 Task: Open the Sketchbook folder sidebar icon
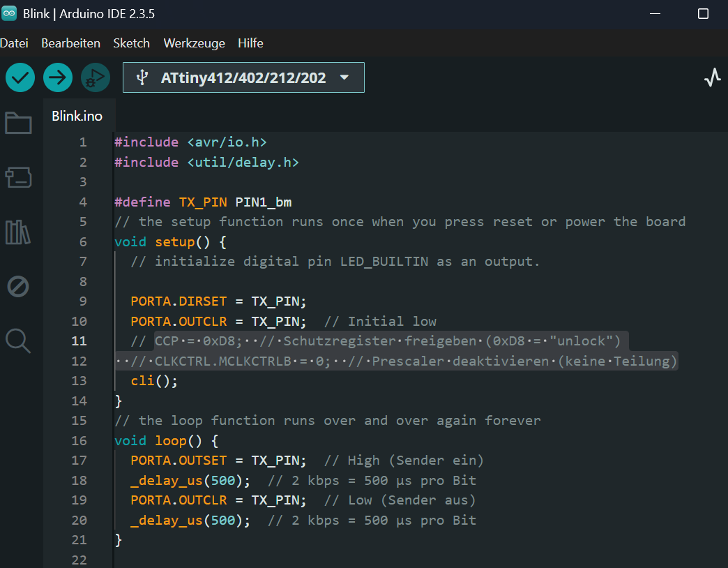click(18, 124)
